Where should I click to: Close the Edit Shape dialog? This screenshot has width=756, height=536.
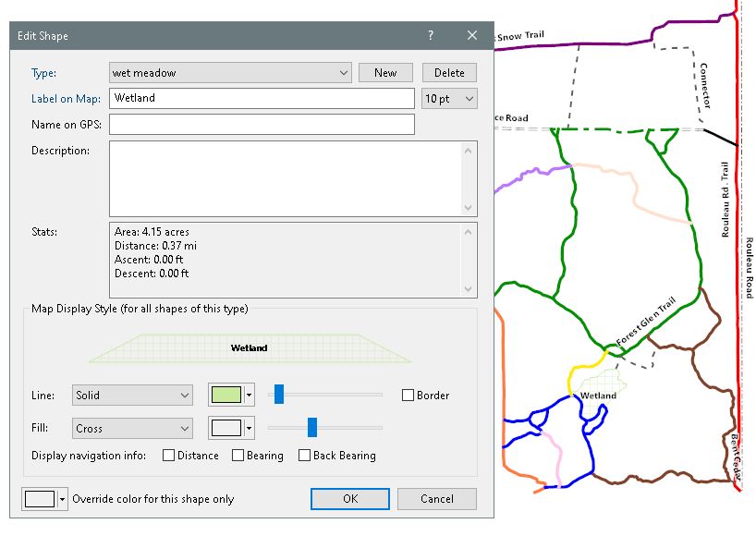coord(472,36)
